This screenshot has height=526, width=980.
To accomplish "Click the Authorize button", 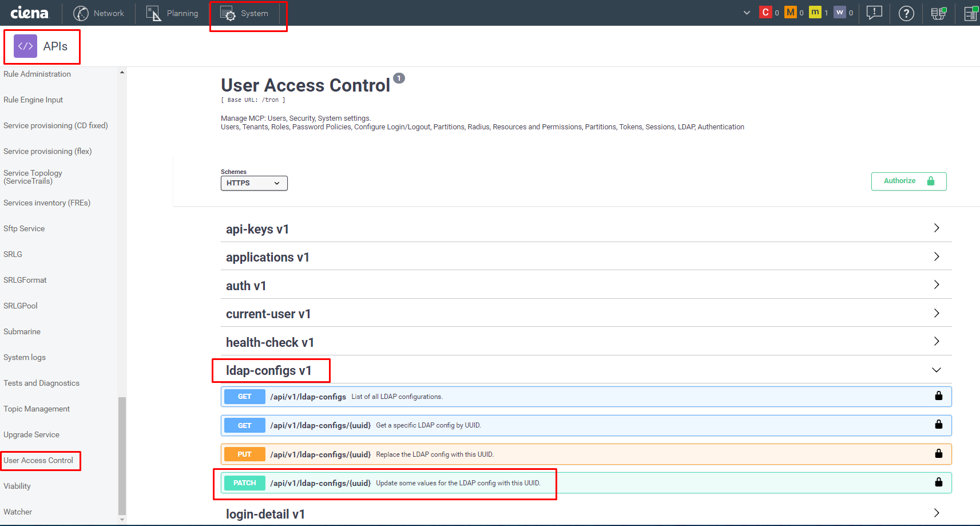I will coord(908,181).
